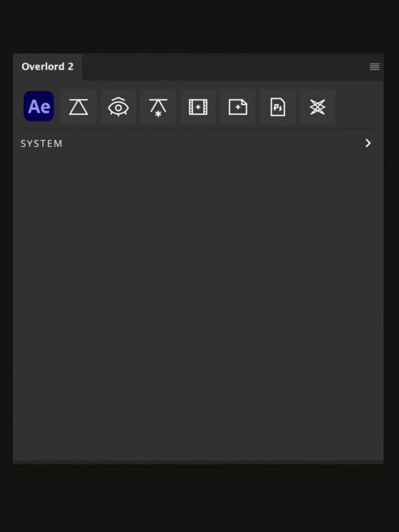Click the dark background above the Overlord panel
Image resolution: width=399 pixels, height=532 pixels.
pos(199,27)
